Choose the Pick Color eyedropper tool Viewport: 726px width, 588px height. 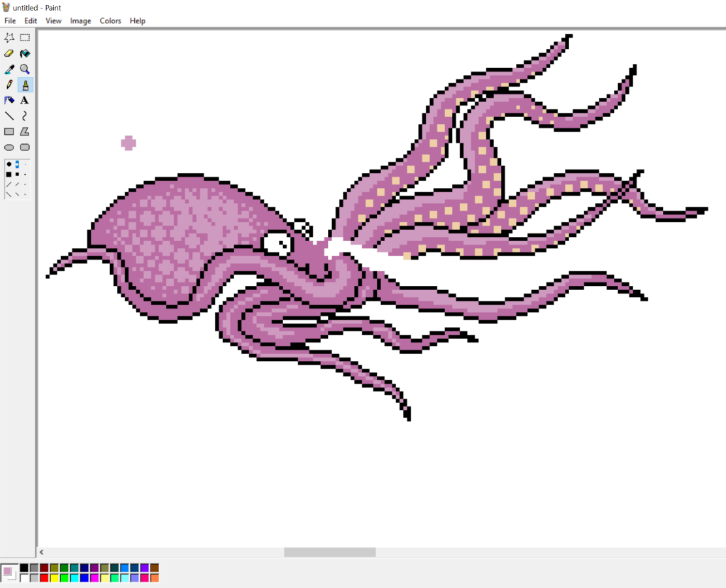tap(9, 70)
